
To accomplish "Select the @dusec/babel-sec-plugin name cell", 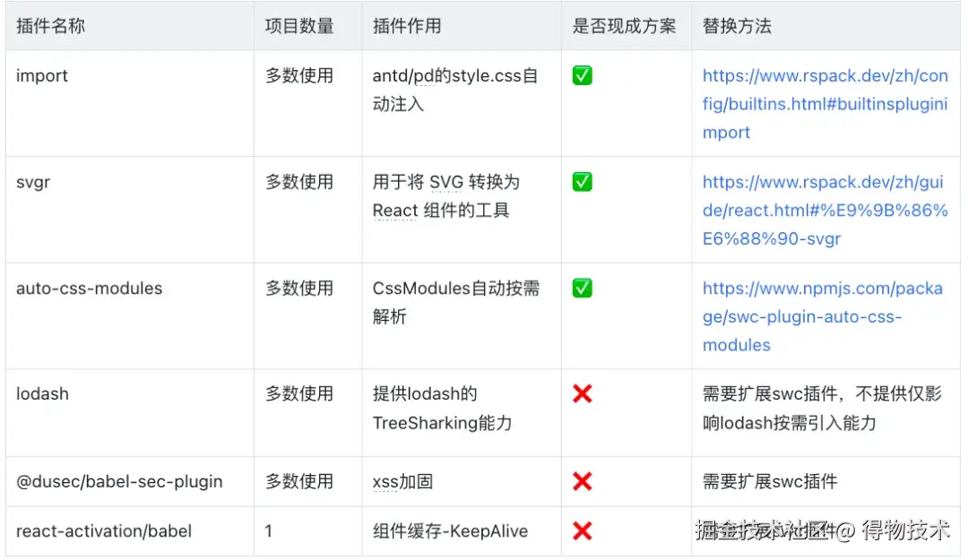I will pos(130,481).
